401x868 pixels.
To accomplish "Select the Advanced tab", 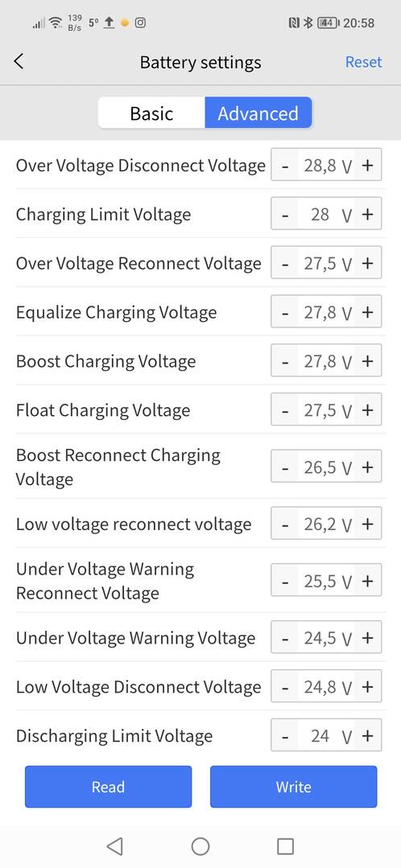I will point(258,113).
